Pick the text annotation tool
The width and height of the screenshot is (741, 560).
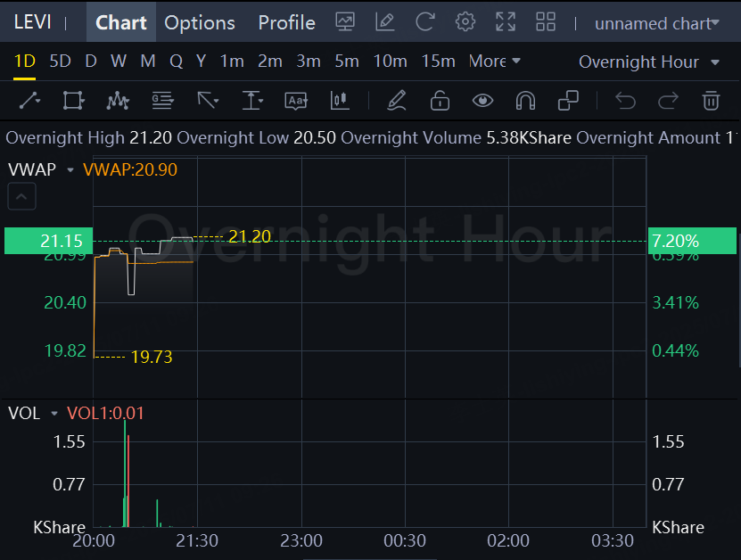click(x=296, y=101)
